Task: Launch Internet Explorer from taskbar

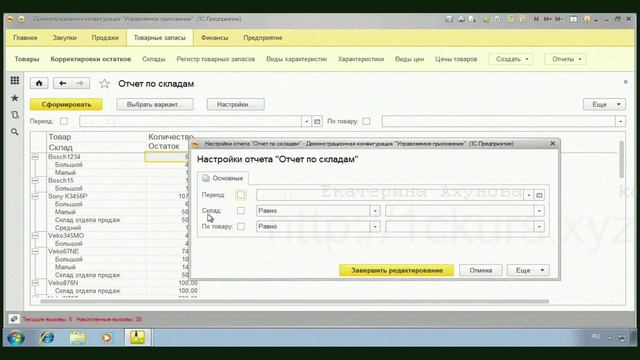Action: coord(47,338)
